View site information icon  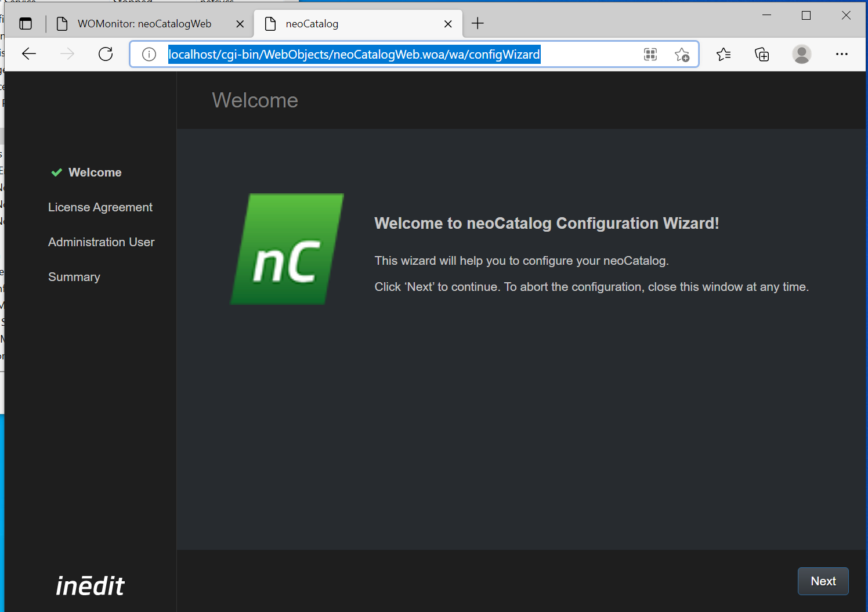(149, 55)
